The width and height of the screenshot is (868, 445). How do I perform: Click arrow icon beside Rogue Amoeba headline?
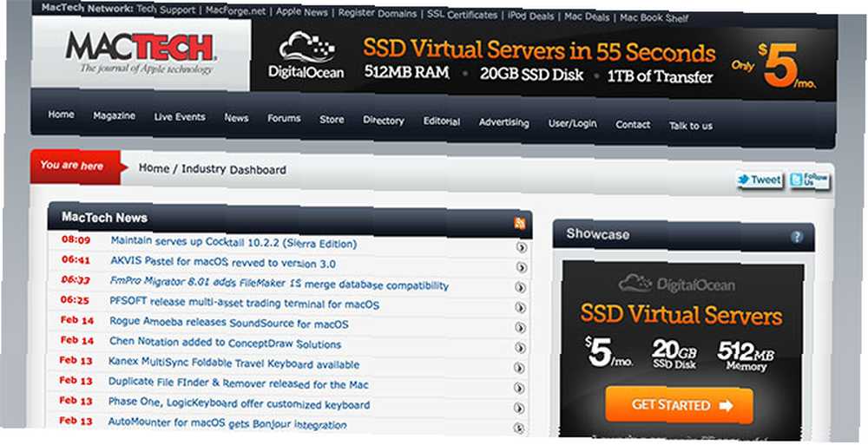click(x=520, y=328)
